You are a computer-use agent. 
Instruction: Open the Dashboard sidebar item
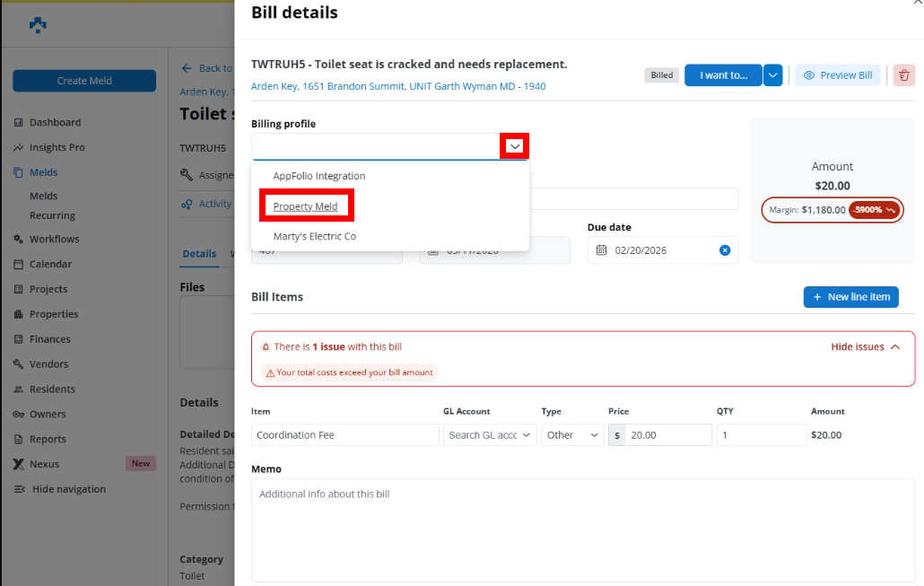coord(55,122)
